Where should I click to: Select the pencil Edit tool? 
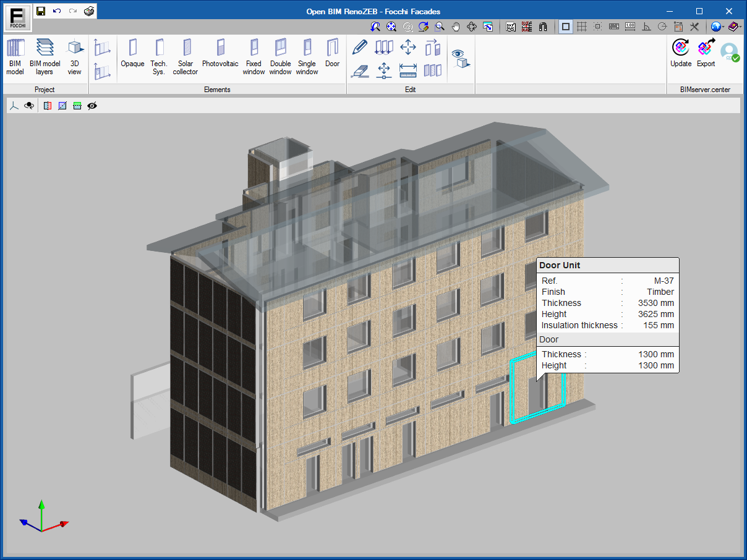pos(360,47)
